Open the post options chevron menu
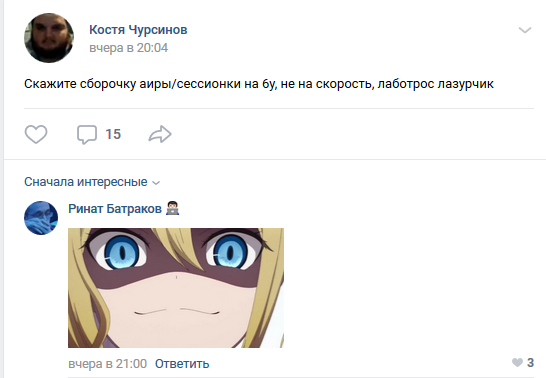This screenshot has width=546, height=378. tap(525, 30)
